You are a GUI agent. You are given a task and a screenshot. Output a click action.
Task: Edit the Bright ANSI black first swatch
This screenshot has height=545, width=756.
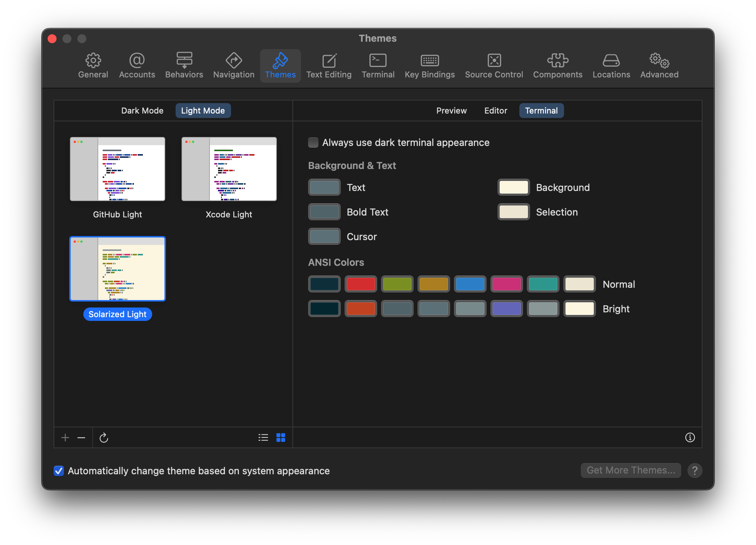[x=324, y=309]
